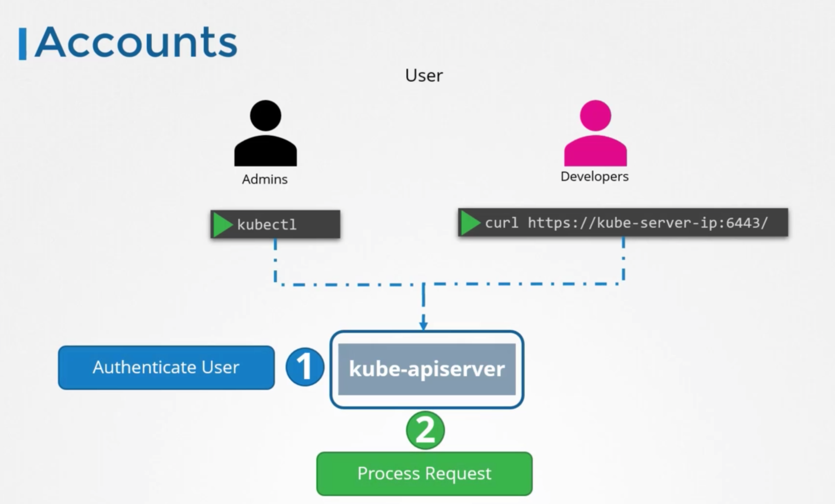Click the Accounts heading
The width and height of the screenshot is (835, 504).
(136, 42)
